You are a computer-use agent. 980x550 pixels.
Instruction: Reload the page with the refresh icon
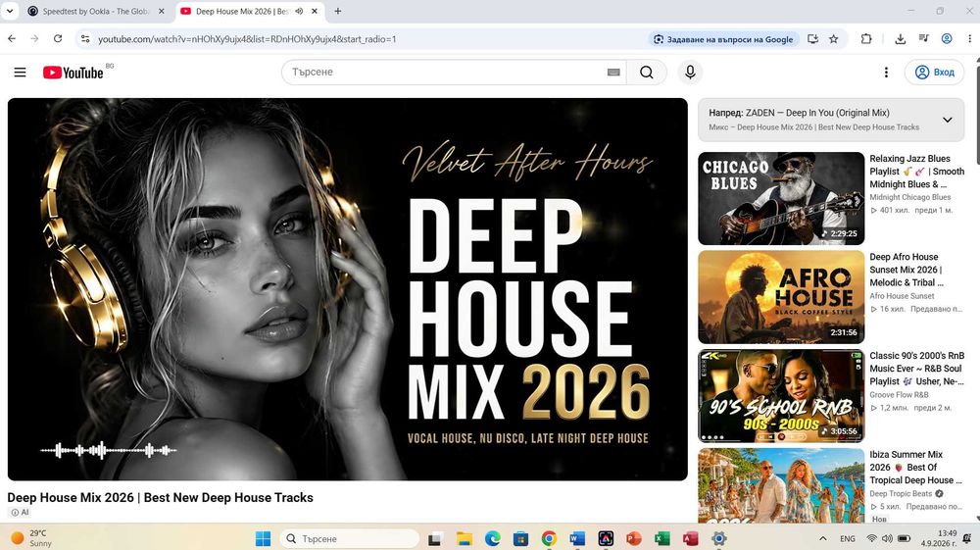(x=58, y=39)
